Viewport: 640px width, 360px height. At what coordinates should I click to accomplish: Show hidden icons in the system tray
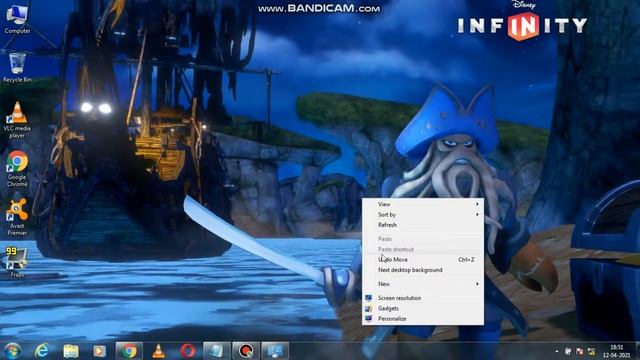tap(557, 351)
